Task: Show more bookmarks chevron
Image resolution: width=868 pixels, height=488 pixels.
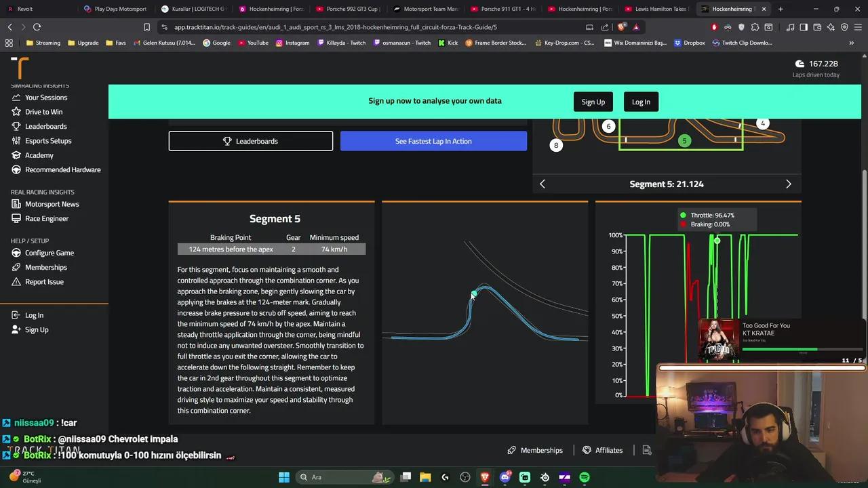Action: pyautogui.click(x=851, y=43)
